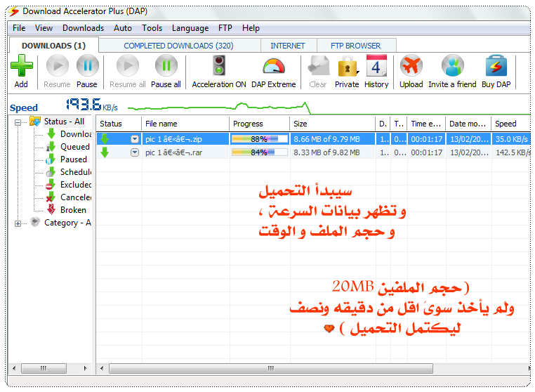The width and height of the screenshot is (535, 392).
Task: Switch to COMPLETED DOWNLOADS (320) tab
Action: pos(178,46)
